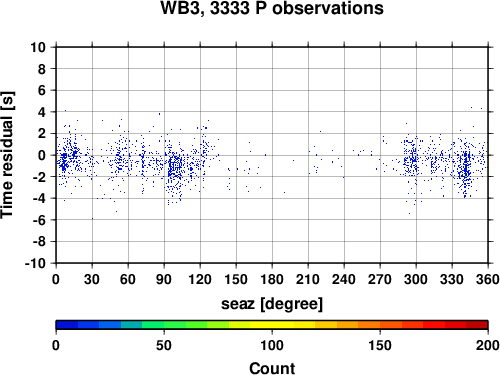This screenshot has width=500, height=375.
Task: Click the colorbar tick label 100
Action: click(272, 345)
